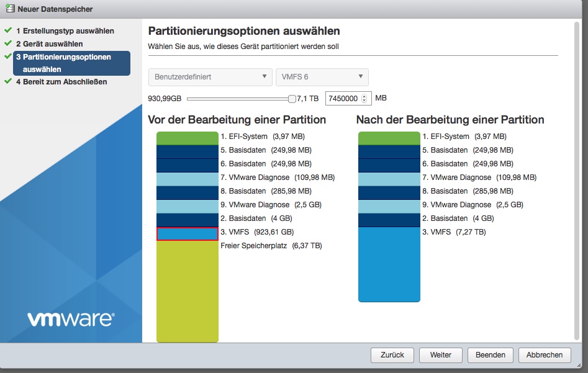
Task: Click the partition size slider handle
Action: pos(292,98)
